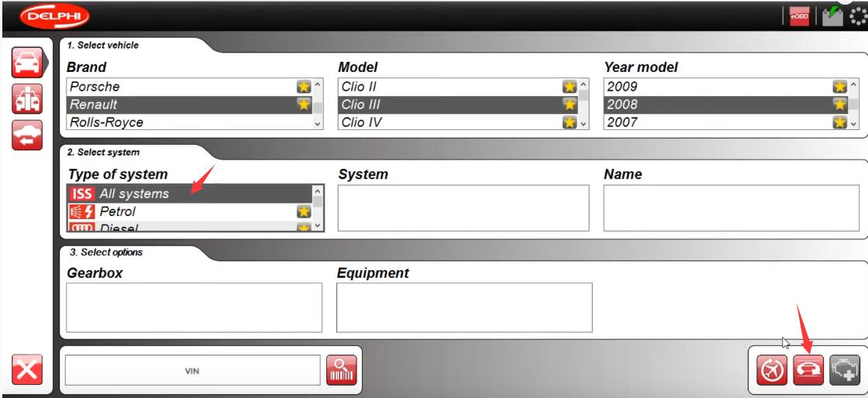Viewport: 868px width, 398px height.
Task: Select All systems in Type of system
Action: coord(189,194)
